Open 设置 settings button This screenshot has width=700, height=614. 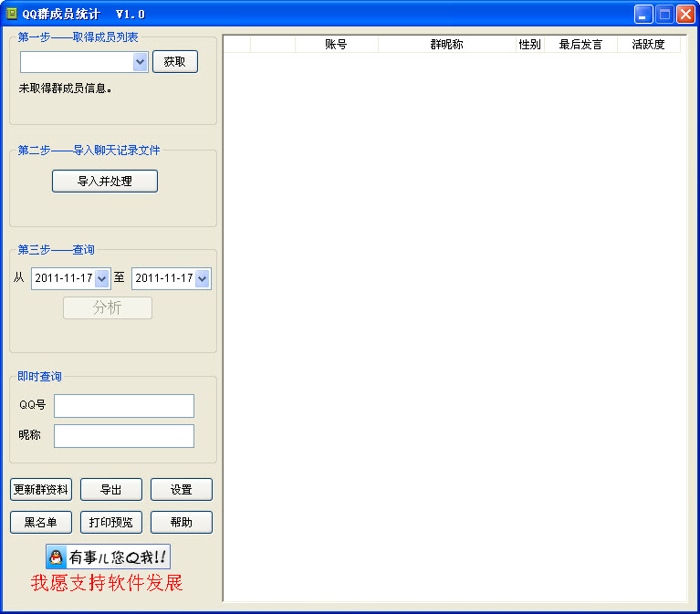tap(182, 490)
